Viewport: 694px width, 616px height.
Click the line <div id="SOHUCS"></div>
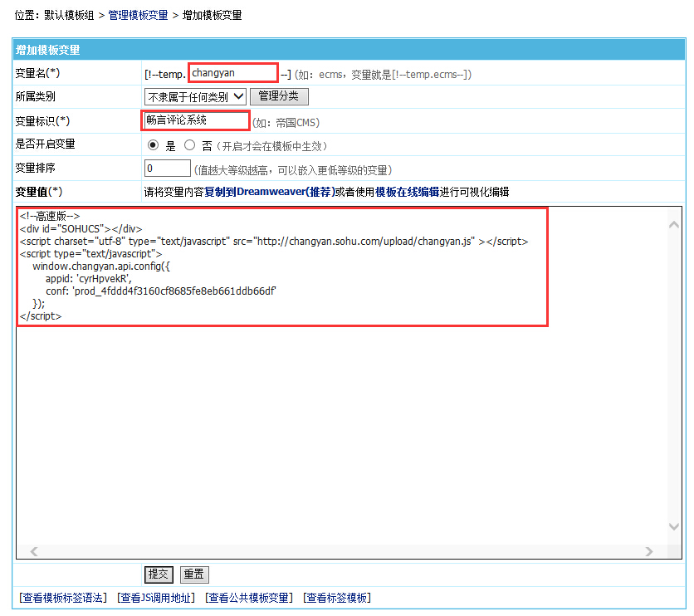pos(81,229)
